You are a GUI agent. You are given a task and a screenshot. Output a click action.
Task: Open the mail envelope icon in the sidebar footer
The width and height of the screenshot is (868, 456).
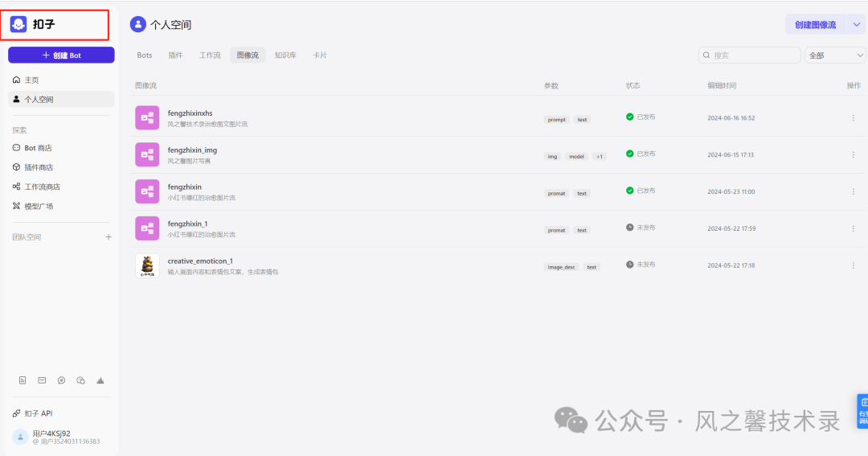point(42,380)
